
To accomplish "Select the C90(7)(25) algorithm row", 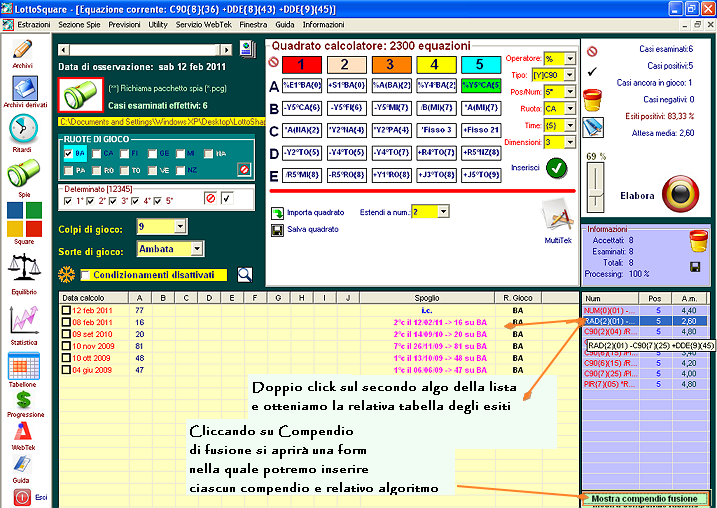I will pos(645,374).
